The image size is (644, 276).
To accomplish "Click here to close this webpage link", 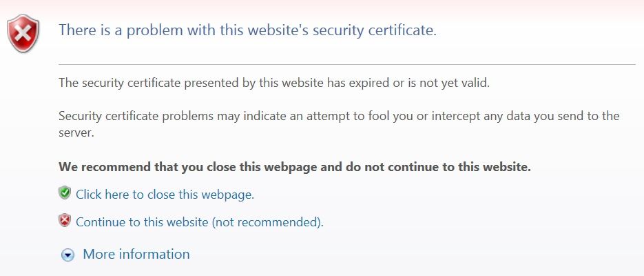I will (x=165, y=194).
